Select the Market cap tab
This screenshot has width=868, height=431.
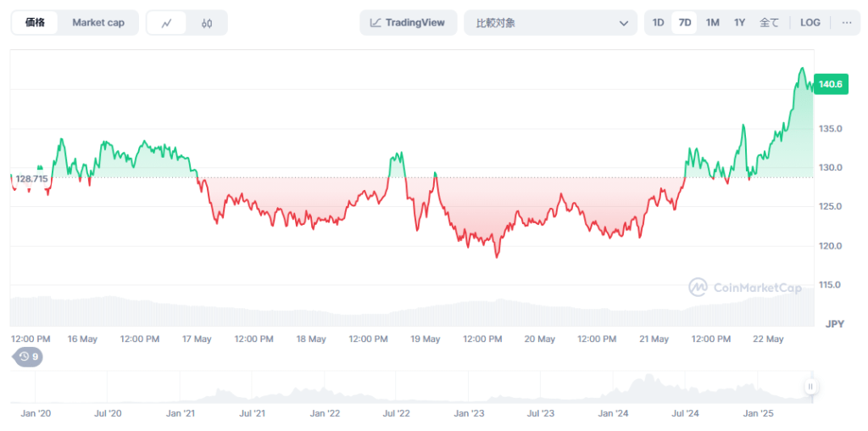(98, 23)
